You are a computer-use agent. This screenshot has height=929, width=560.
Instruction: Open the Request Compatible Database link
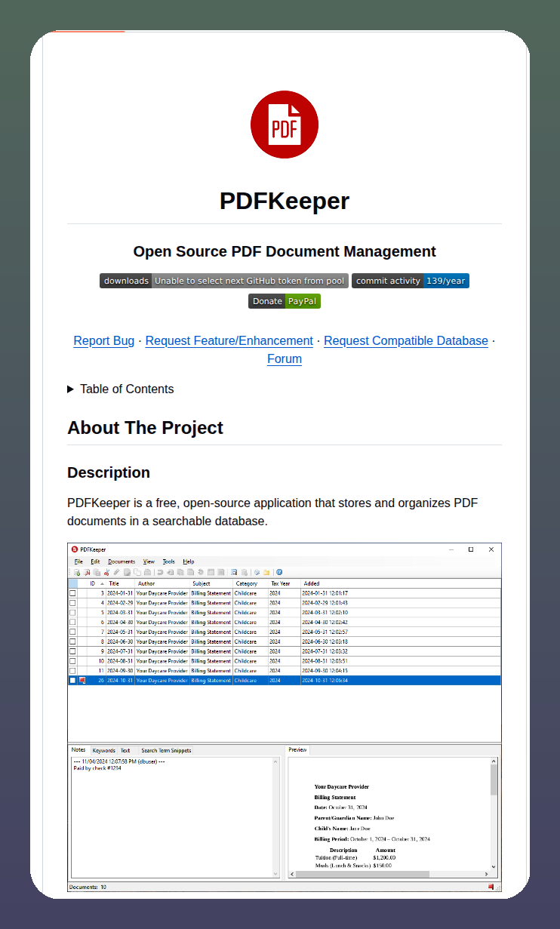tap(406, 341)
